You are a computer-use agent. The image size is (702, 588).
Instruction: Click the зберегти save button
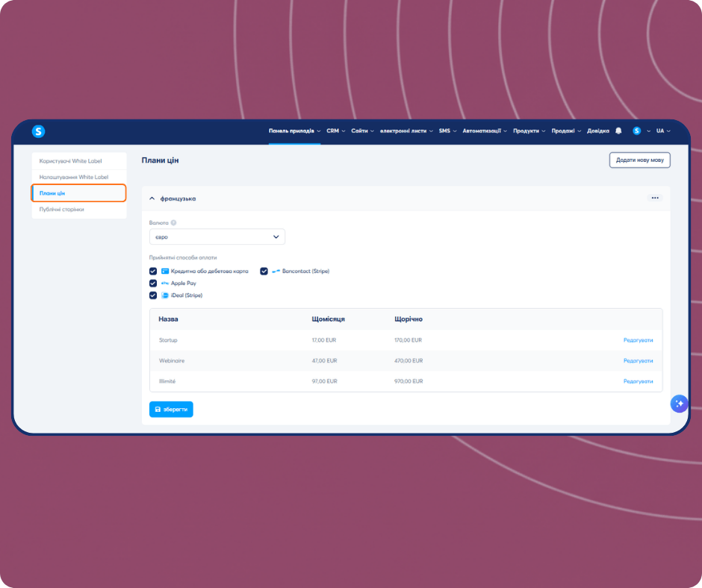pyautogui.click(x=171, y=409)
